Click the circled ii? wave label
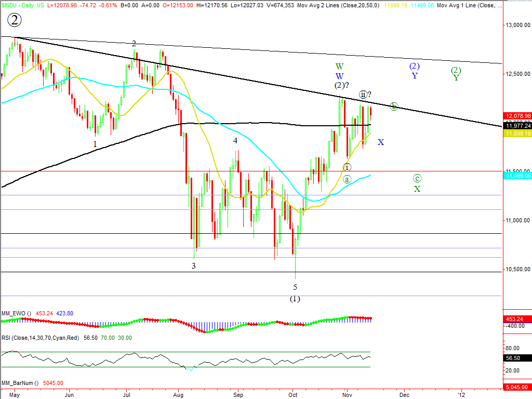Screen dimensions: 532x399 pyautogui.click(x=365, y=95)
